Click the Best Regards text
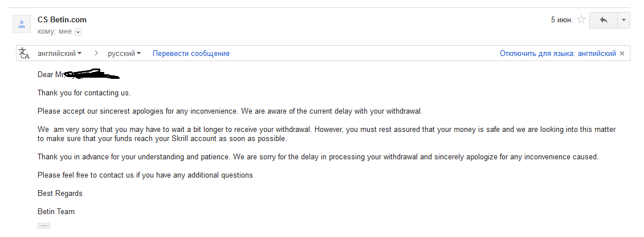Screen dimensions: 644x237 pos(60,194)
